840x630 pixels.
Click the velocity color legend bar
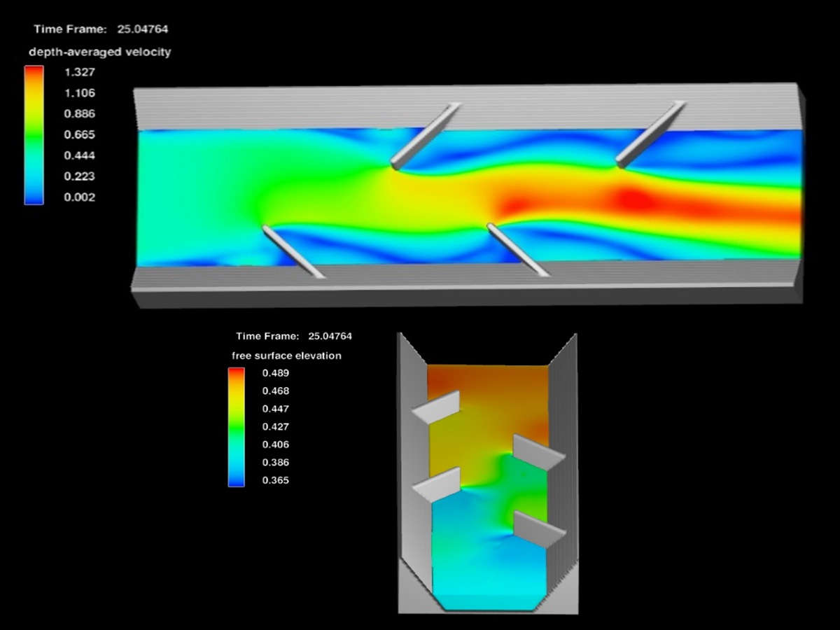34,135
